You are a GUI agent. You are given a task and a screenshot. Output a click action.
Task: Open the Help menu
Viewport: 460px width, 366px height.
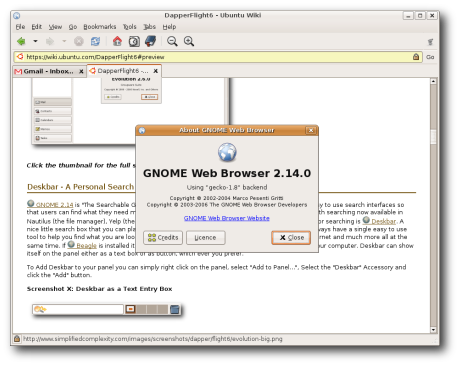[x=169, y=27]
